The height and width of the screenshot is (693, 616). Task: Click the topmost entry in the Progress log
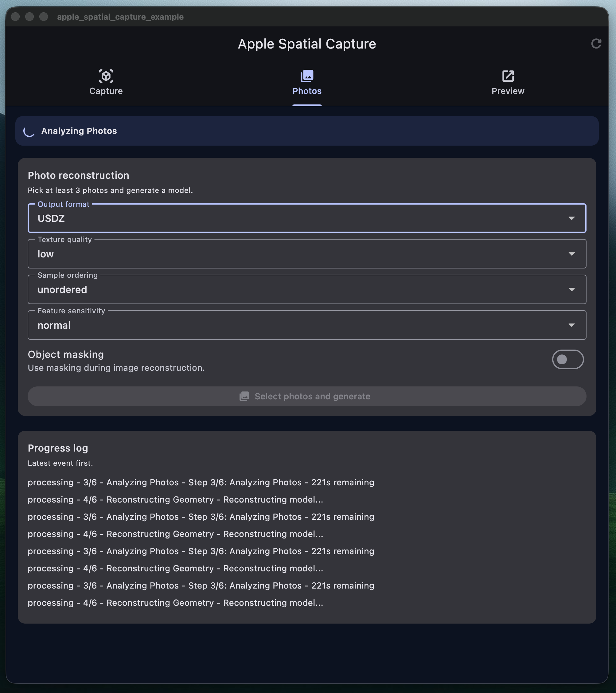coord(201,483)
